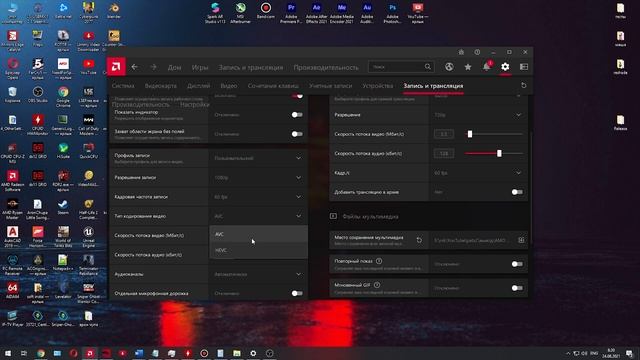The image size is (640, 360).
Task: Open Bandicam from the desktop
Action: pyautogui.click(x=266, y=11)
